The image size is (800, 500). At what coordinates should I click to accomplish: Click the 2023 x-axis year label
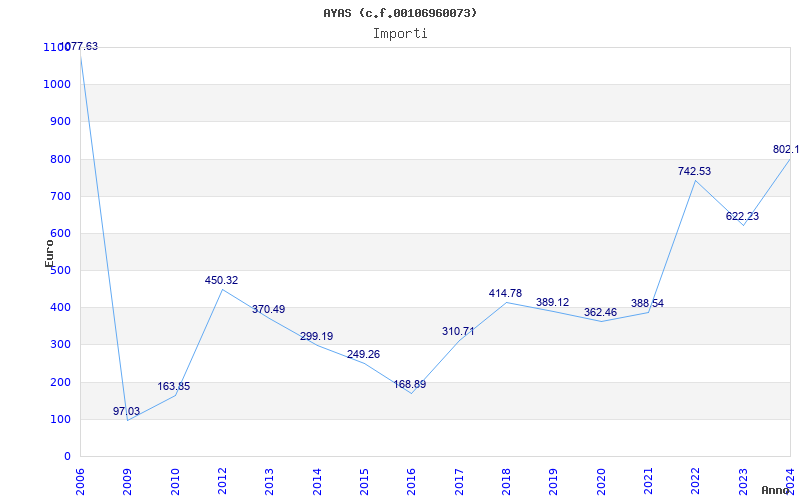pyautogui.click(x=742, y=482)
